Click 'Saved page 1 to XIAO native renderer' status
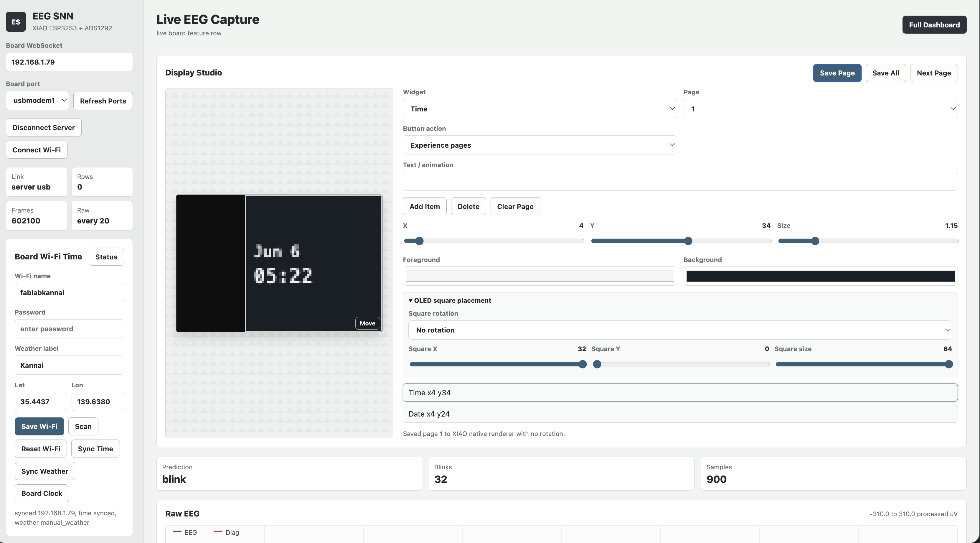Viewport: 980px width, 543px height. (x=484, y=433)
